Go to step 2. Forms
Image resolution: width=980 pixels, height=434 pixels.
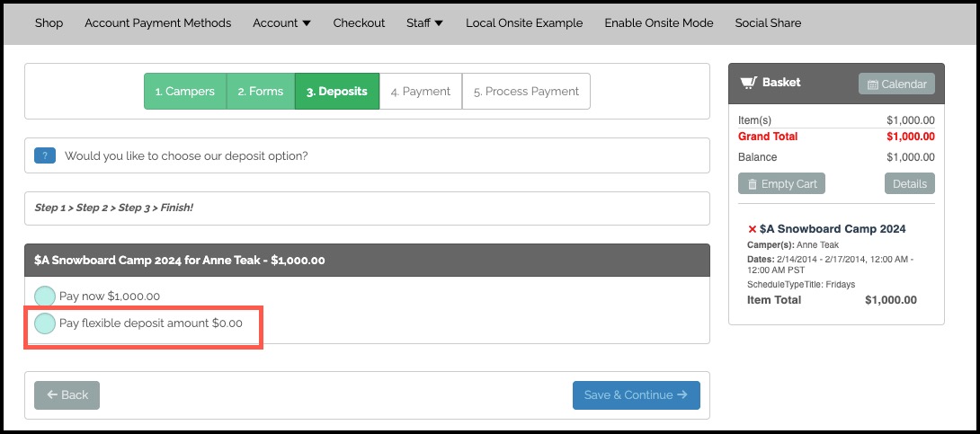coord(261,91)
